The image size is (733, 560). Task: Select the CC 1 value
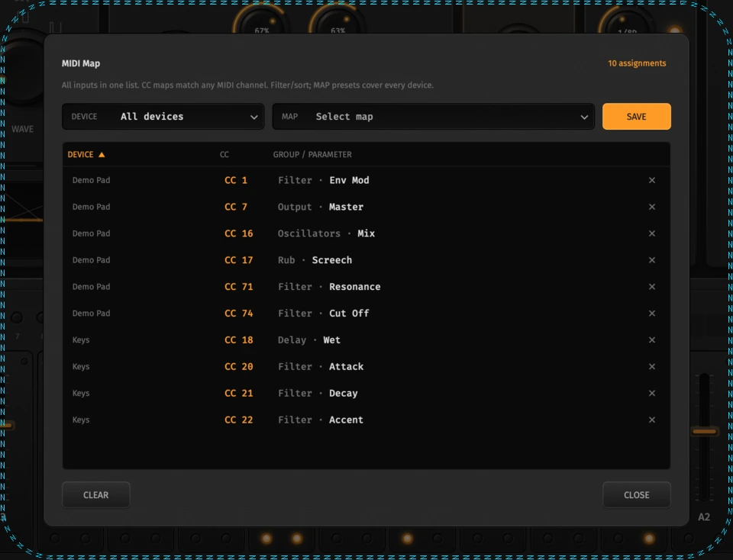coord(236,180)
